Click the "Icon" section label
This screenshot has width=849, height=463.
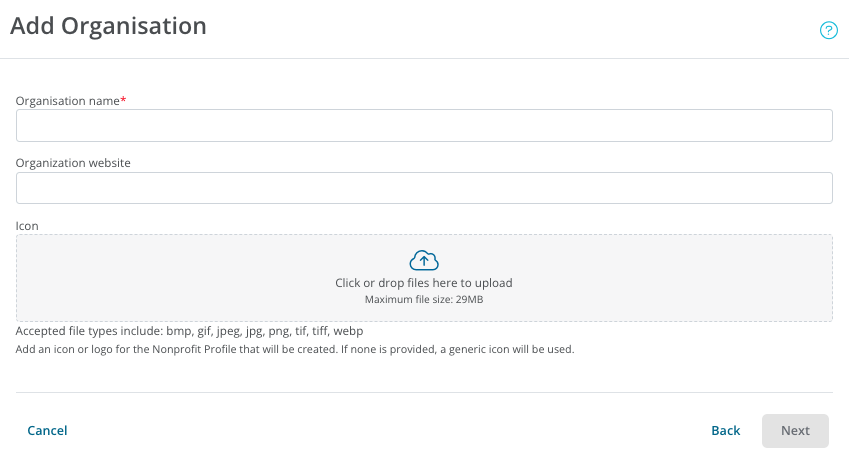27,226
